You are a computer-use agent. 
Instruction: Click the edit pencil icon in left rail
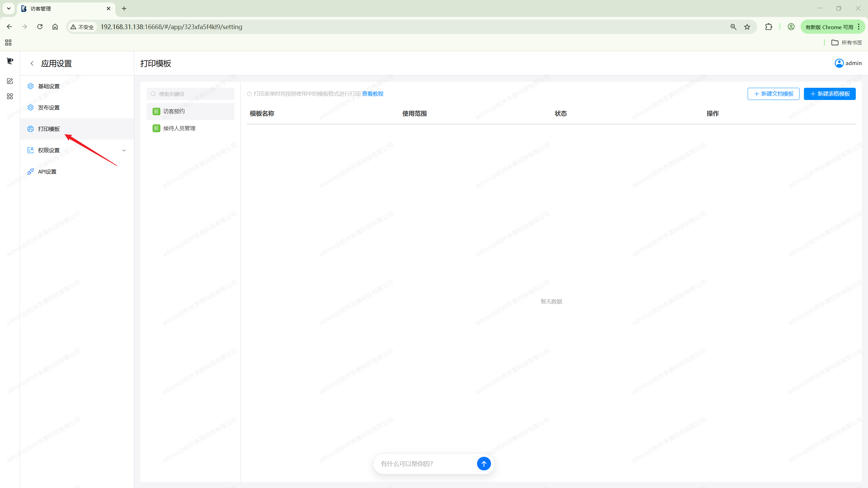(10, 81)
